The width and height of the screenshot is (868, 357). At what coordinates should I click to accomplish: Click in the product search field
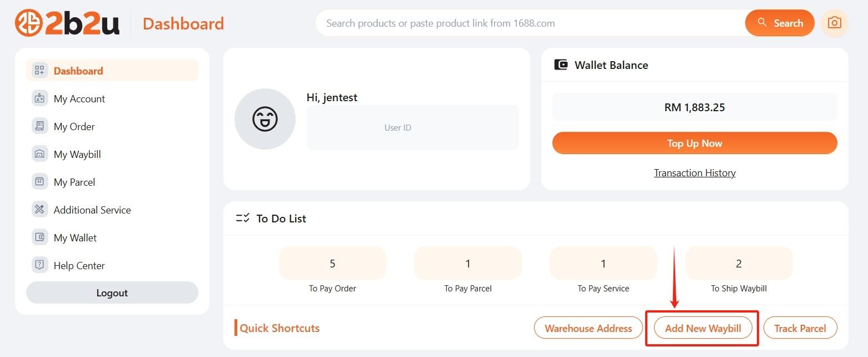pyautogui.click(x=528, y=23)
